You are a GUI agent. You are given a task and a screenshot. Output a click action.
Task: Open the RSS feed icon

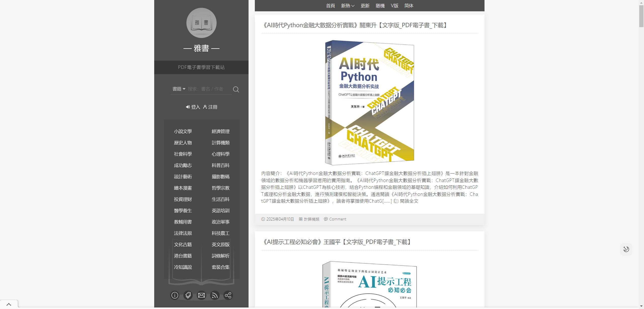[x=215, y=295]
